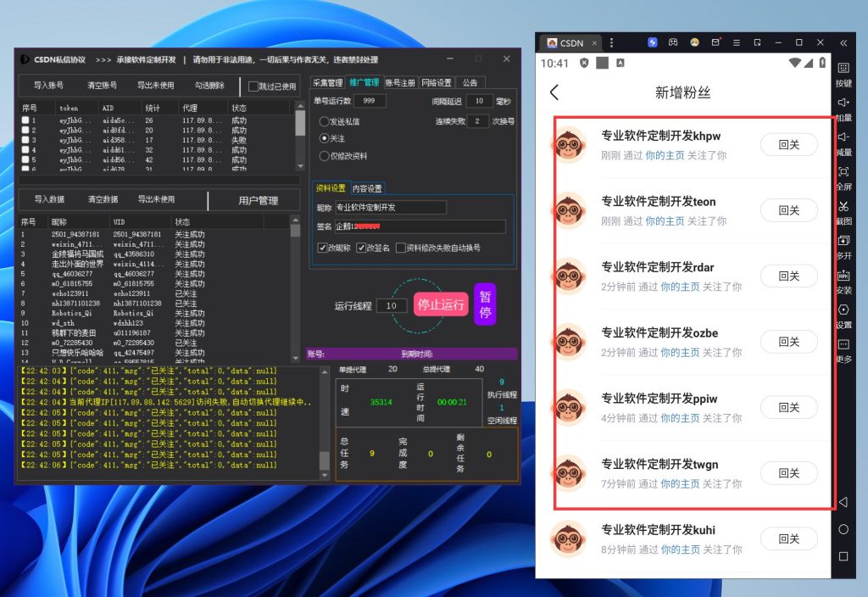Click the 你的主页 link under khpw follower
This screenshot has height=597, width=868.
665,155
